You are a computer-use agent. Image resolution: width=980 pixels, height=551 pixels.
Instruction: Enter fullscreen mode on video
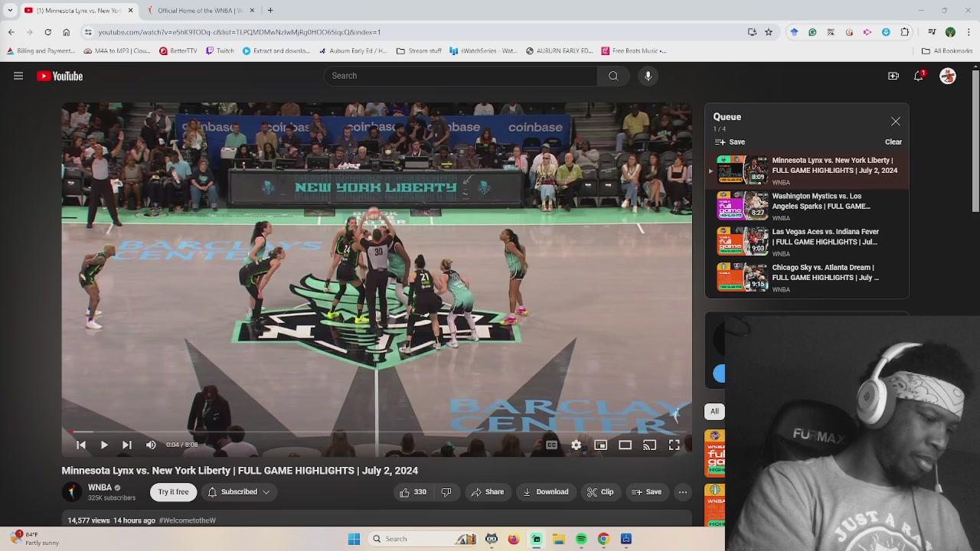(x=674, y=445)
